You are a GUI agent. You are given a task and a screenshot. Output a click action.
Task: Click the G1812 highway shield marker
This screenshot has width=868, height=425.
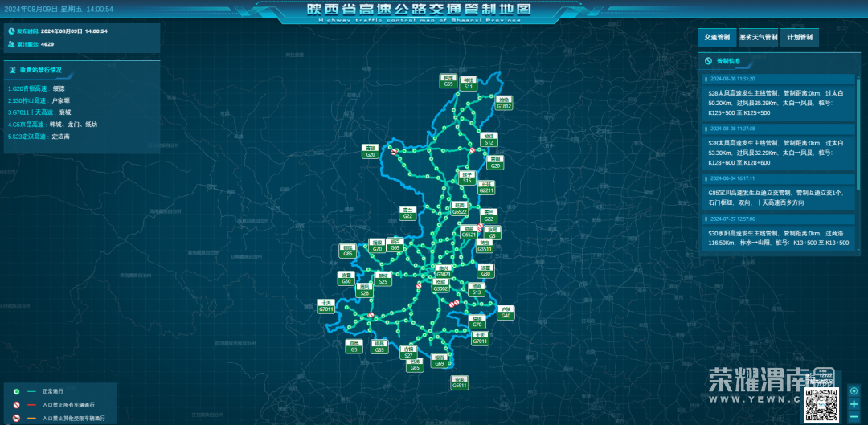(504, 104)
